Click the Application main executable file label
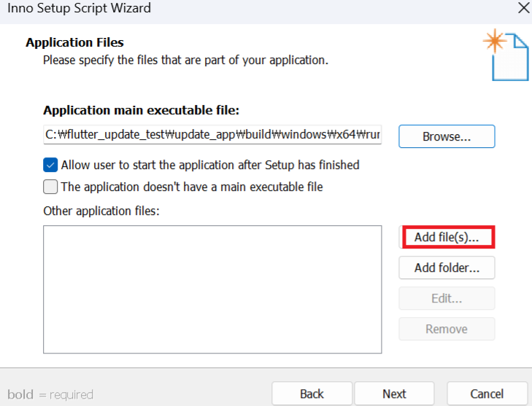 pos(141,110)
